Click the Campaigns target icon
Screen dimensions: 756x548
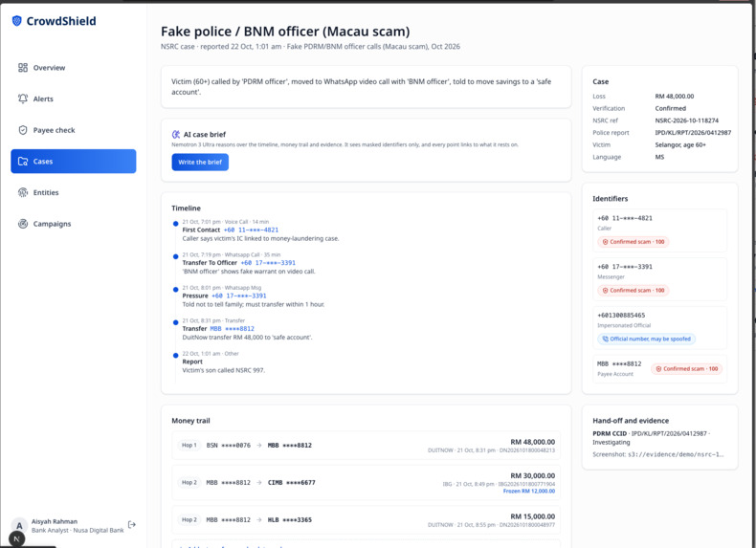(23, 224)
